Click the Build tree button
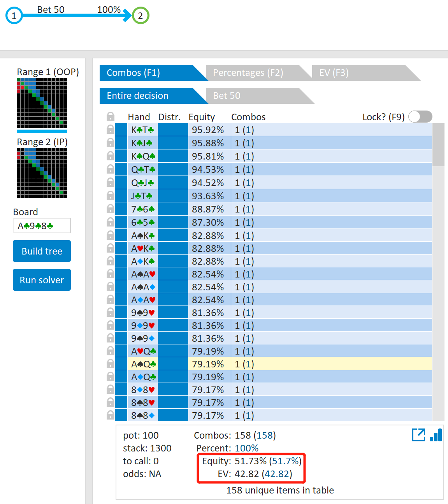This screenshot has height=504, width=448. pos(42,251)
